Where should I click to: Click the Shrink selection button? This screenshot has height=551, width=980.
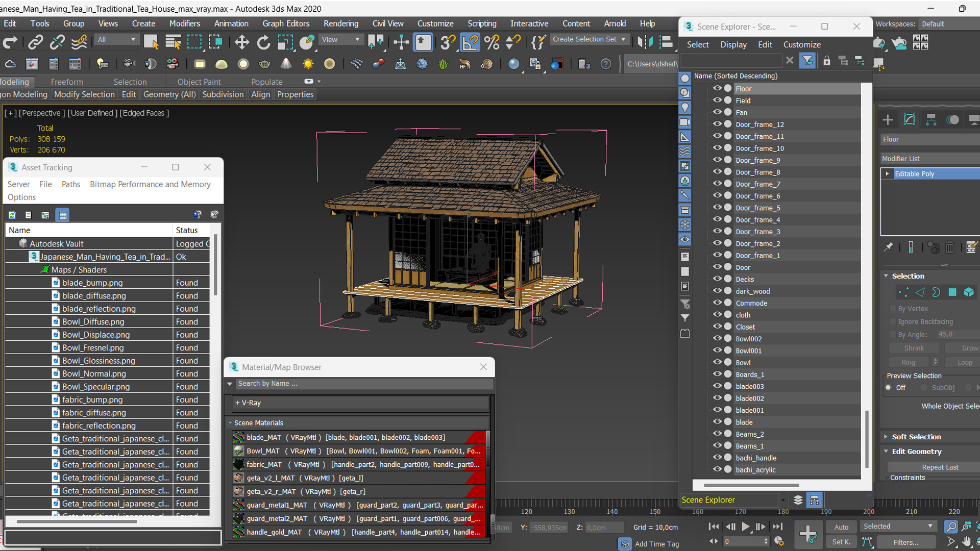[914, 348]
